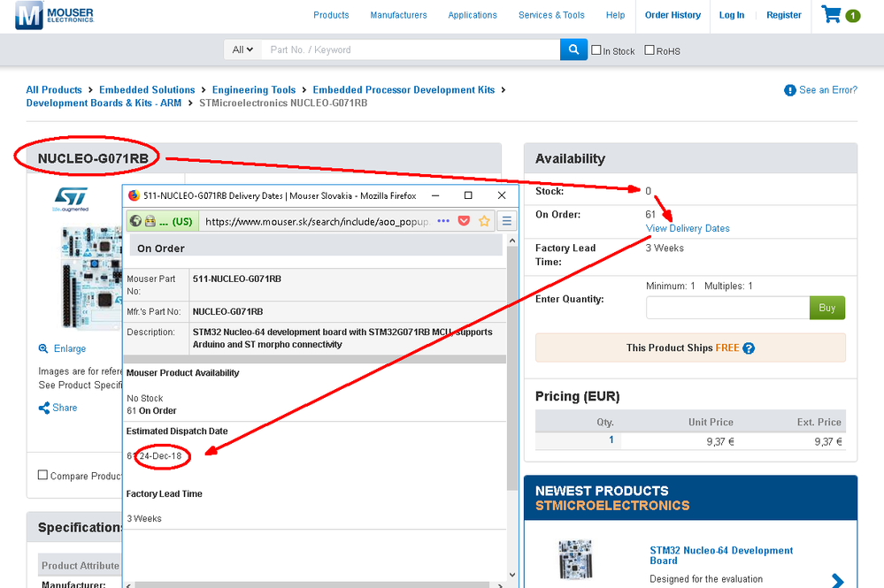Viewport: 884px width, 588px height.
Task: Click the quantity 1 price break link
Action: click(x=611, y=439)
